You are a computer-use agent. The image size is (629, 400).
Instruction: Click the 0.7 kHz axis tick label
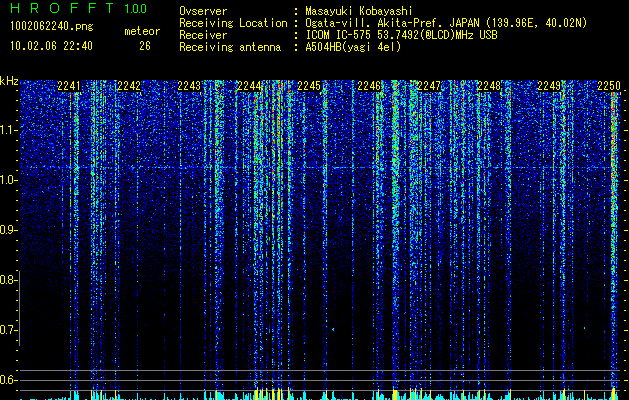pyautogui.click(x=8, y=330)
